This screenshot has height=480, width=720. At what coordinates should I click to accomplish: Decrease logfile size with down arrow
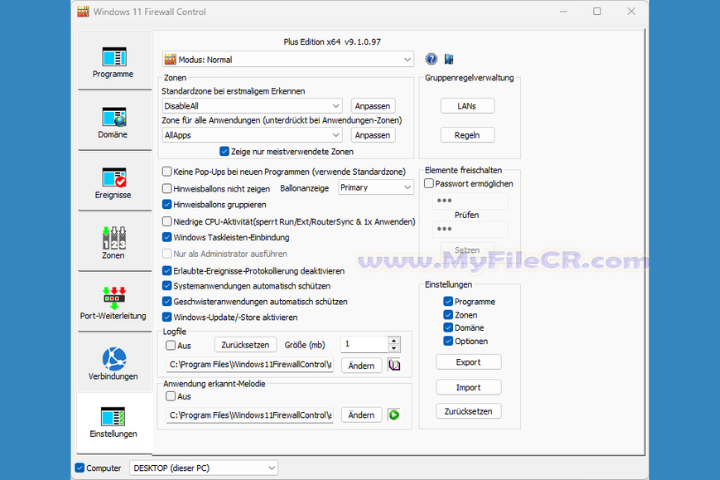click(x=394, y=348)
